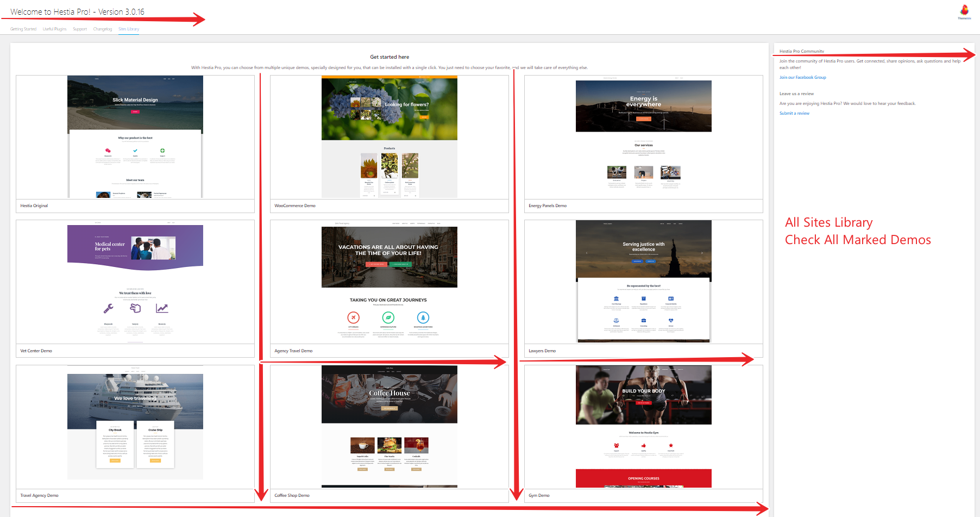
Task: Open the Travel Agency Demo preview
Action: (135, 426)
